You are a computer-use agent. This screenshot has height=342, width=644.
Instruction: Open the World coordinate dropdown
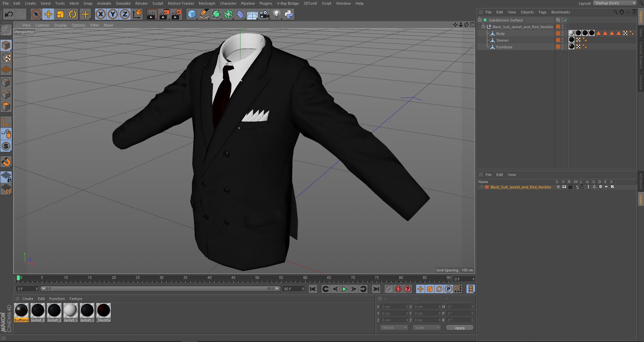(x=394, y=328)
